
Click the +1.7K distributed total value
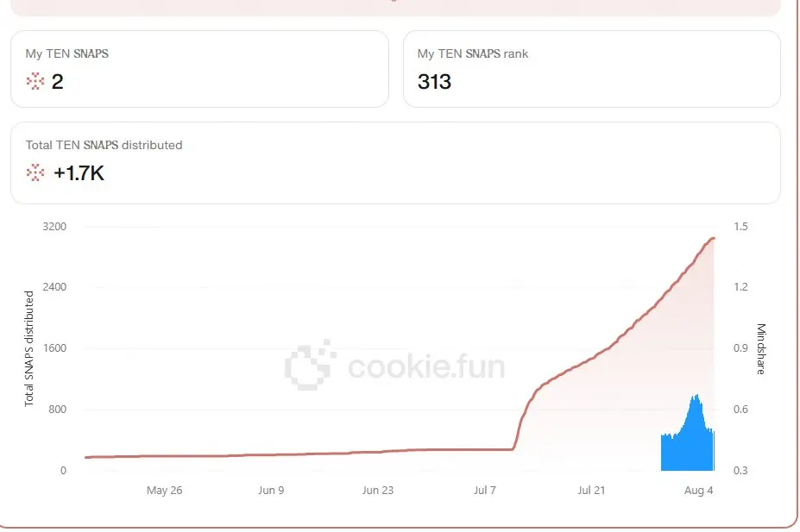tap(79, 173)
